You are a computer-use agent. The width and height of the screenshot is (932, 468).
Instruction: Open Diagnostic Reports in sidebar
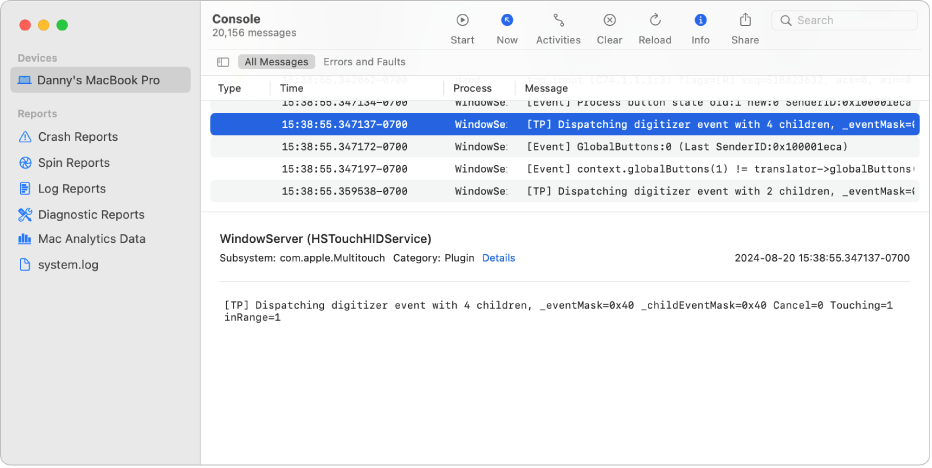[x=91, y=215]
